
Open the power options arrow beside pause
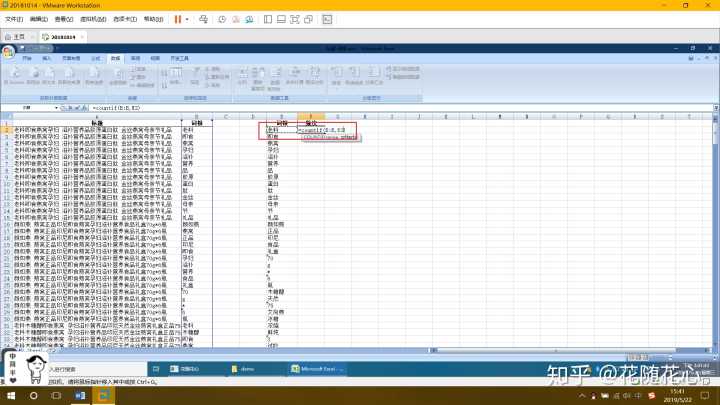pos(188,19)
